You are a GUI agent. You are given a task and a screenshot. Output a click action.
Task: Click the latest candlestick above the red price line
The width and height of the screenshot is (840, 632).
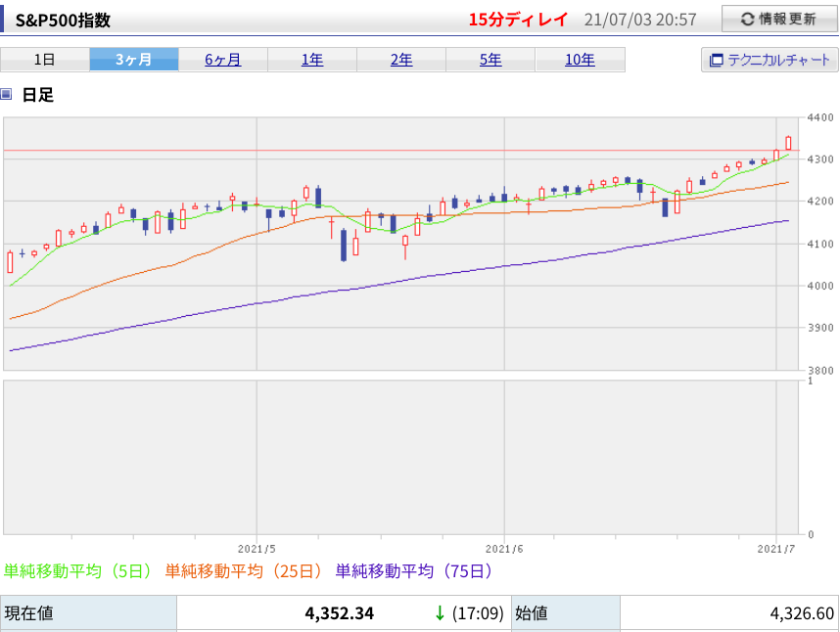(x=788, y=143)
